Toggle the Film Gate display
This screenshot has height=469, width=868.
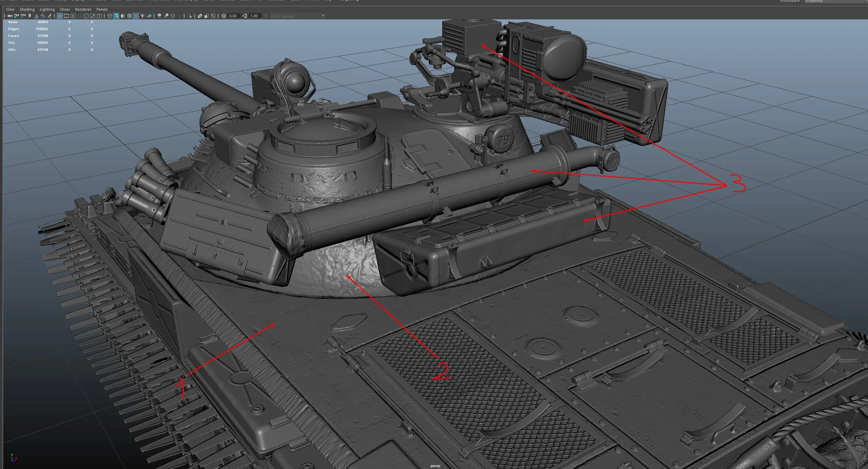(66, 16)
